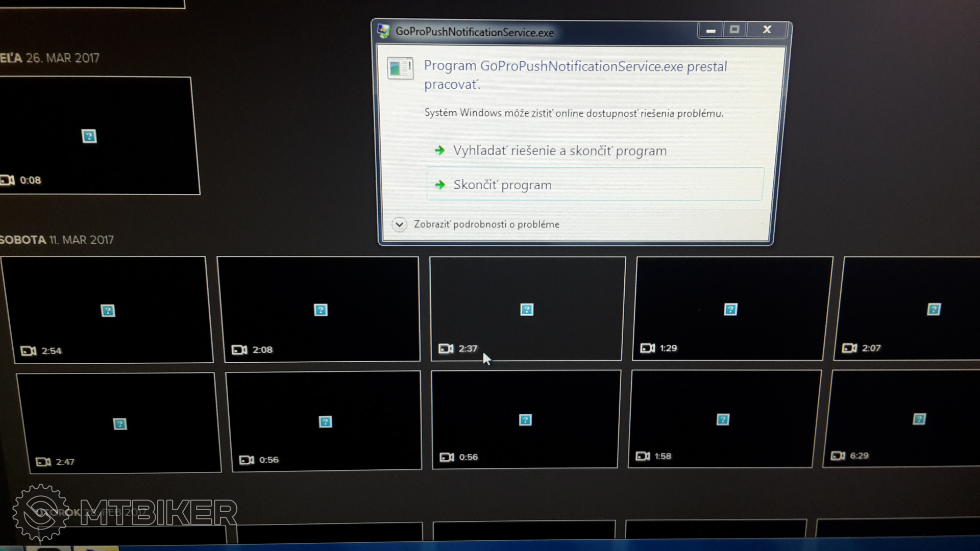The width and height of the screenshot is (980, 551).
Task: Click the program crash icon in dialog
Action: [x=400, y=68]
